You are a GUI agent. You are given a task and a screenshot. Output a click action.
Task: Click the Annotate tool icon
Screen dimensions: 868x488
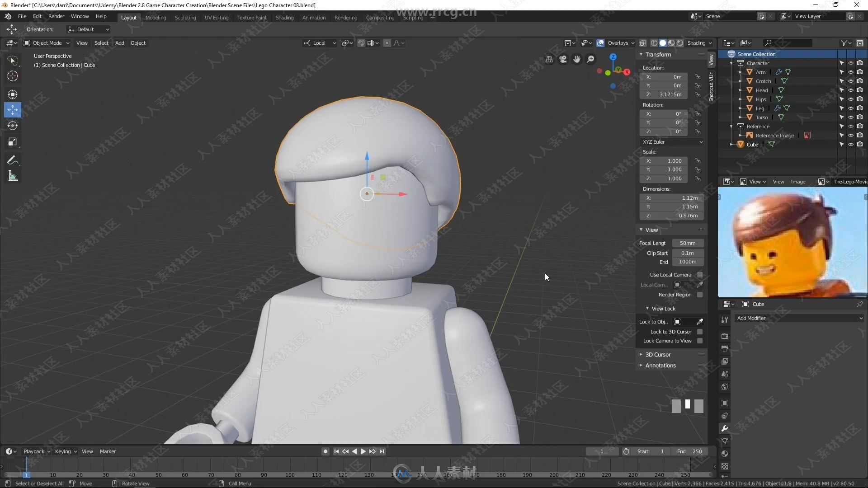(13, 159)
